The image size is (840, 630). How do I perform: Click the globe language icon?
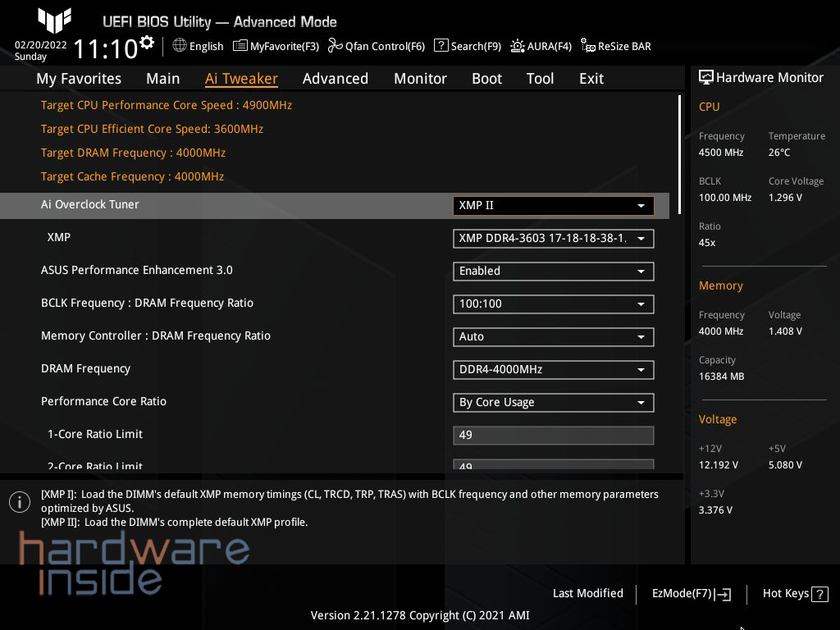pos(180,46)
